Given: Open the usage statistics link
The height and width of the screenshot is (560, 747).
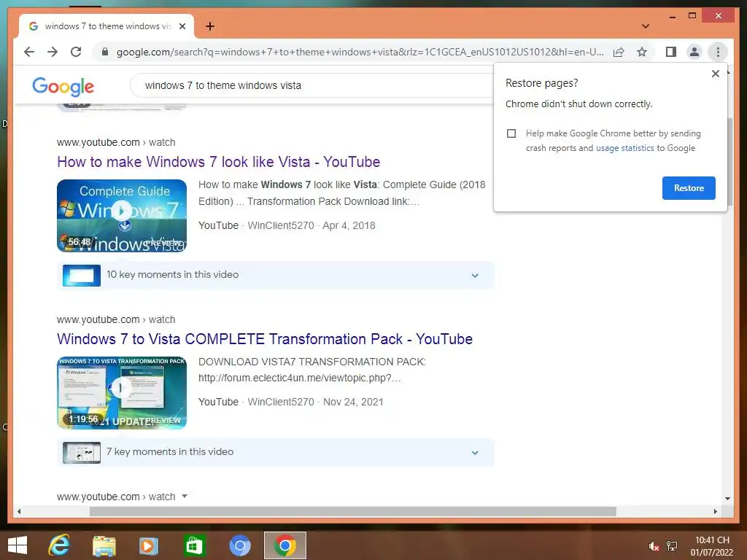Looking at the screenshot, I should [624, 148].
